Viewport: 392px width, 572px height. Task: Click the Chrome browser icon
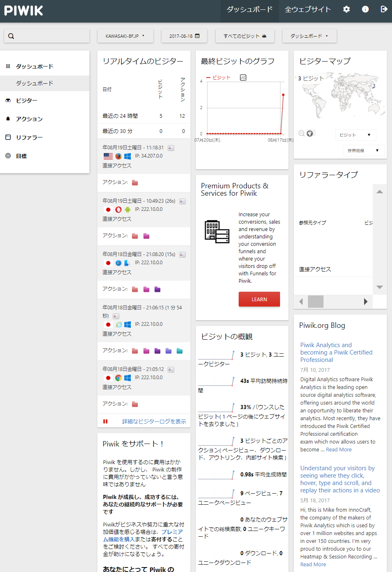click(x=119, y=378)
